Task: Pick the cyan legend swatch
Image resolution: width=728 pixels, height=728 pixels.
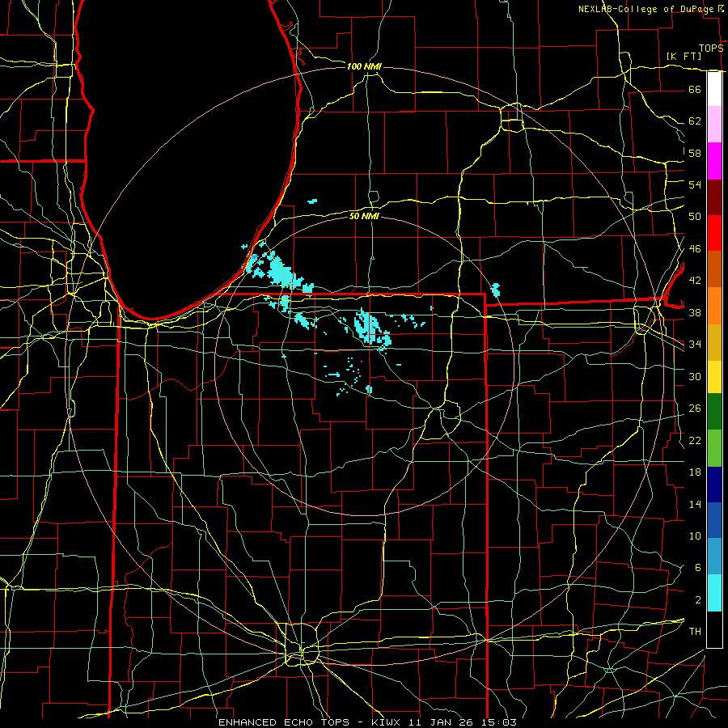Action: pos(714,593)
